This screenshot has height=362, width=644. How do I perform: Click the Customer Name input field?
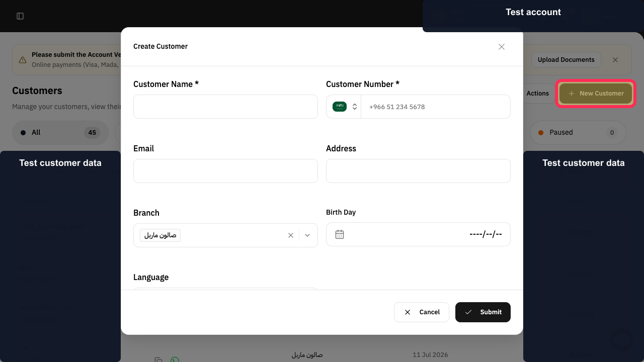(225, 107)
